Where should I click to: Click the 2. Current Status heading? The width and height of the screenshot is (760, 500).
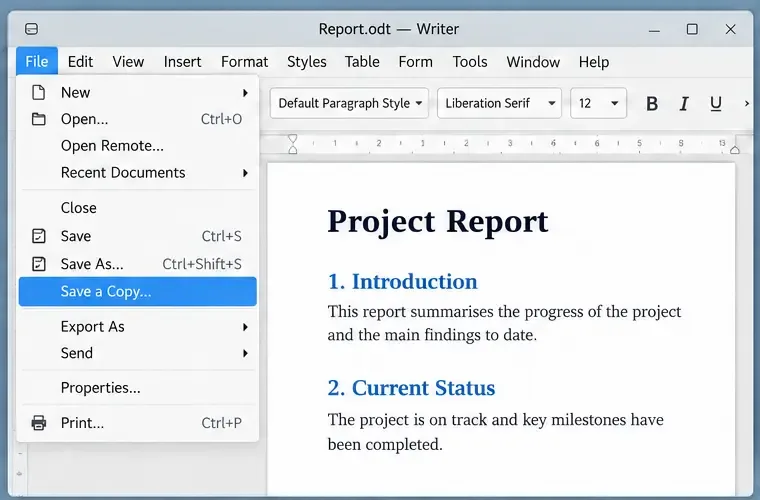point(411,388)
